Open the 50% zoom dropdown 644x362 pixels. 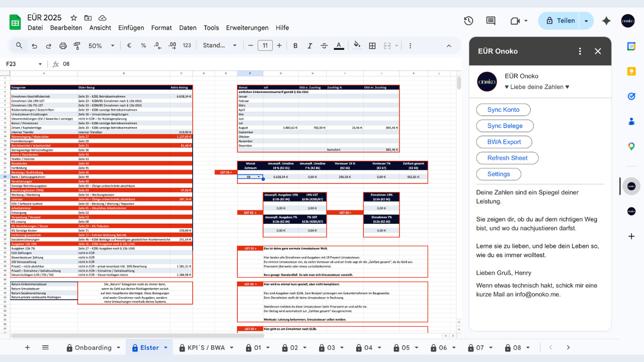pos(99,46)
